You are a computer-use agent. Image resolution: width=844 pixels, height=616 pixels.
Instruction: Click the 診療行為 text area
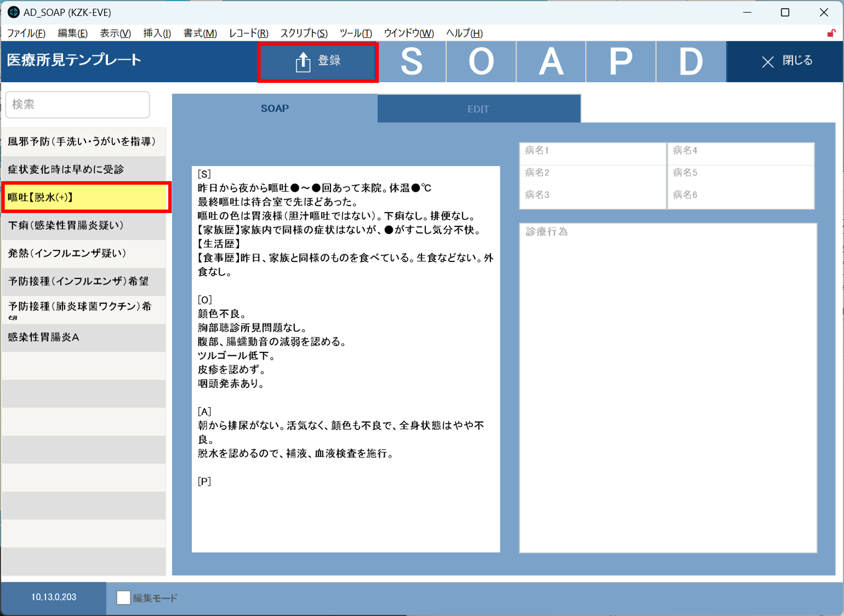point(668,388)
